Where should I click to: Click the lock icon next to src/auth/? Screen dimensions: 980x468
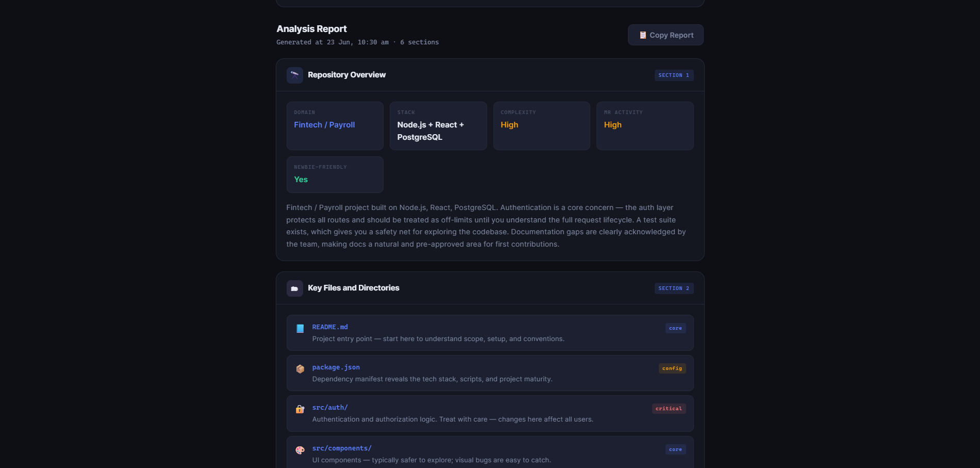pos(300,409)
